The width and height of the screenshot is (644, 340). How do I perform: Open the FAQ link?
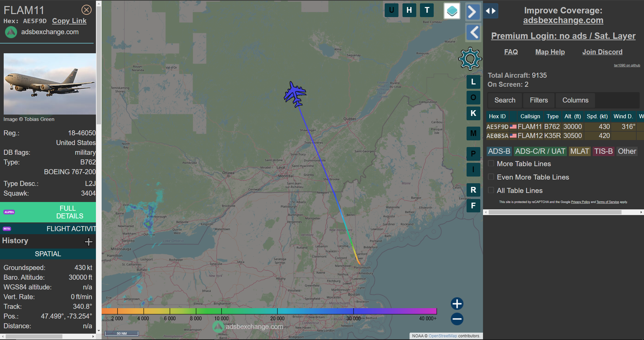511,52
